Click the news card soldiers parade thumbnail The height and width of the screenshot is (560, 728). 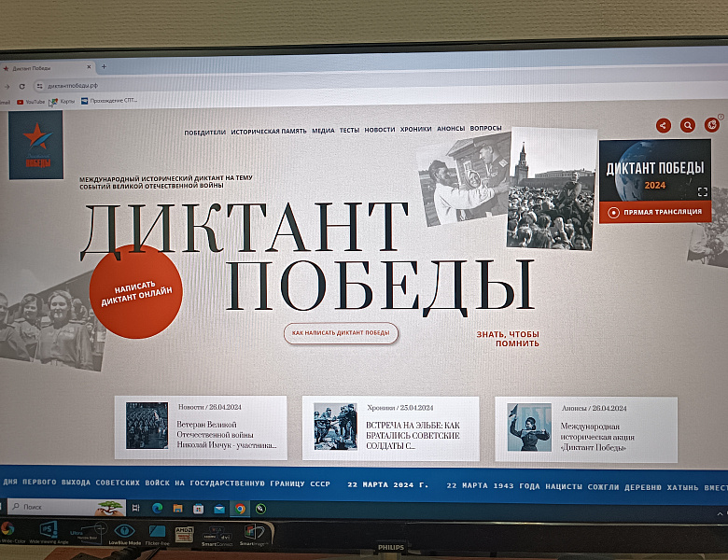pos(147,426)
